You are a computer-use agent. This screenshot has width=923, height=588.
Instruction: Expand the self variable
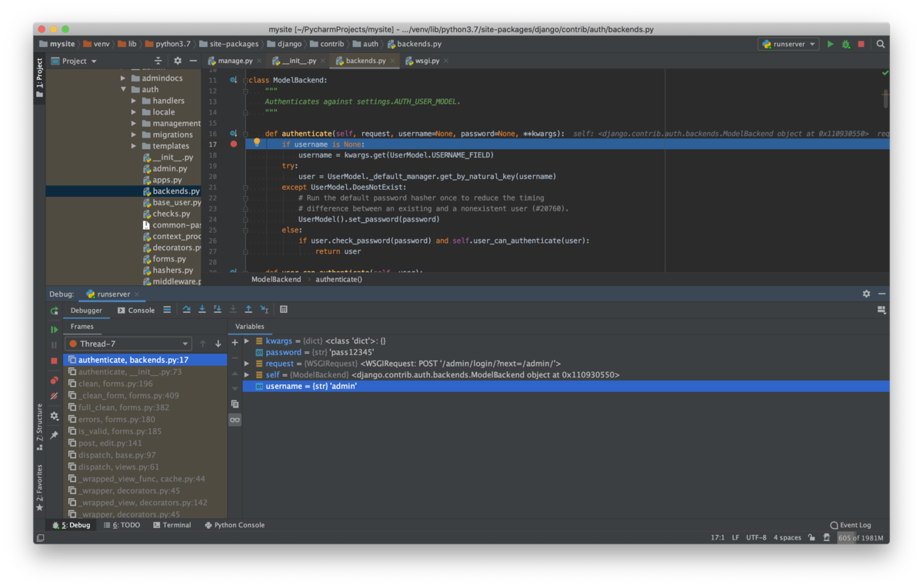247,375
